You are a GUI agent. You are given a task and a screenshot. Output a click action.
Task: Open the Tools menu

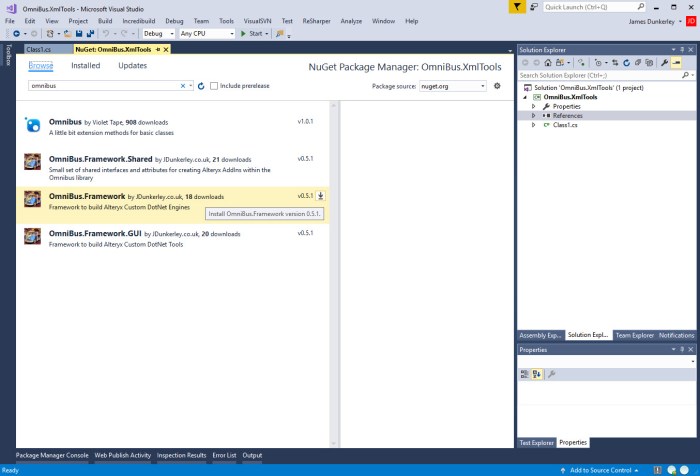[x=226, y=21]
